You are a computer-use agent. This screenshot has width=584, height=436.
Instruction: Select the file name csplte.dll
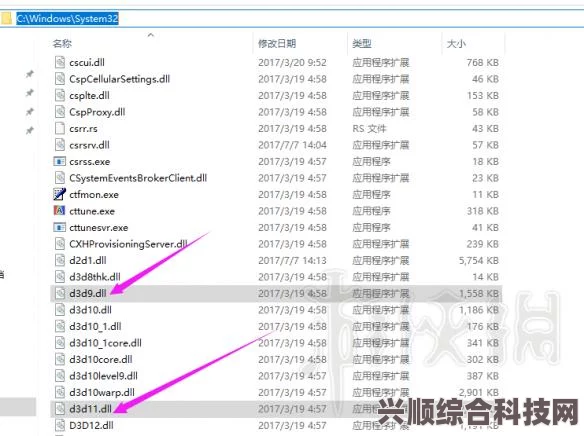(x=89, y=95)
